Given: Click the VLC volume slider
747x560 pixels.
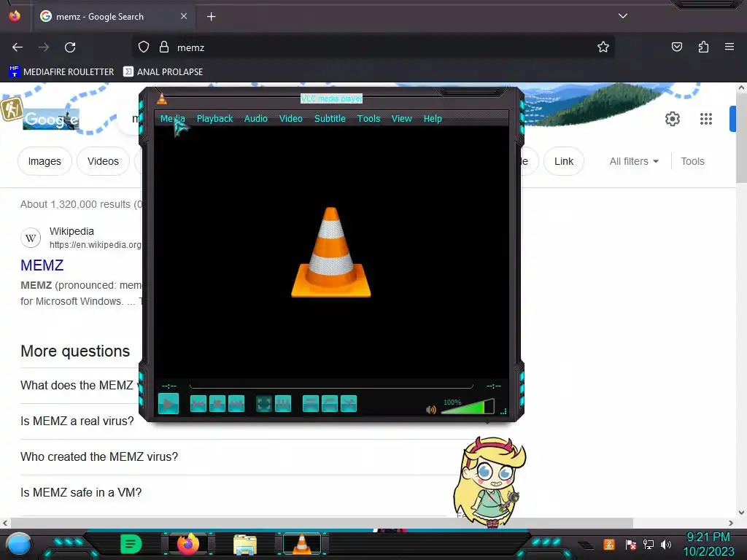Looking at the screenshot, I should (x=468, y=407).
